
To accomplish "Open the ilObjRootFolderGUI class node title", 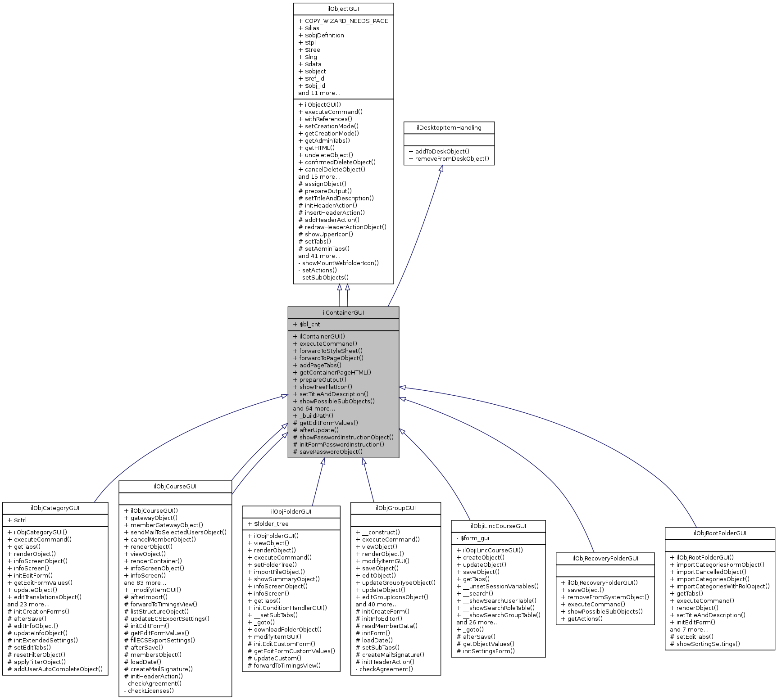I will (720, 533).
